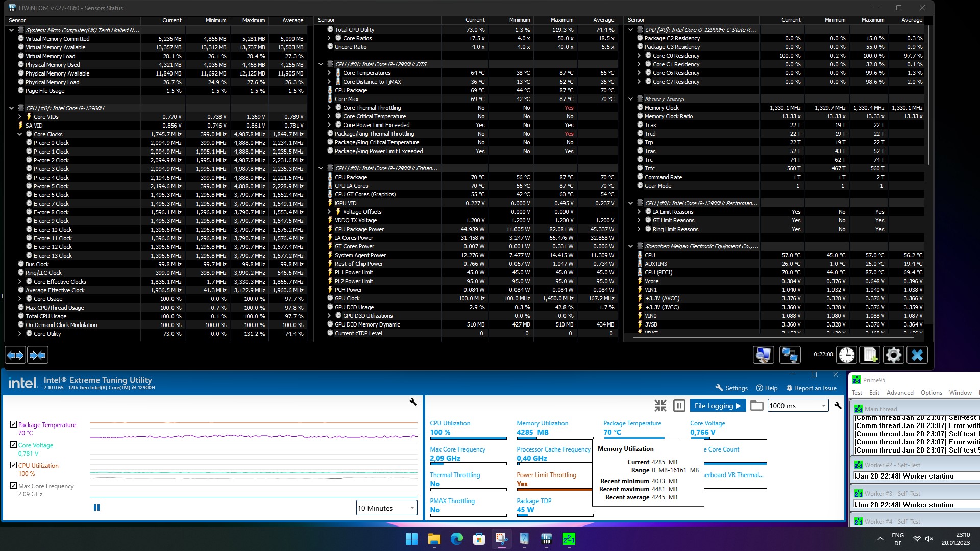
Task: Expand the Core Temperatures node
Action: point(329,73)
